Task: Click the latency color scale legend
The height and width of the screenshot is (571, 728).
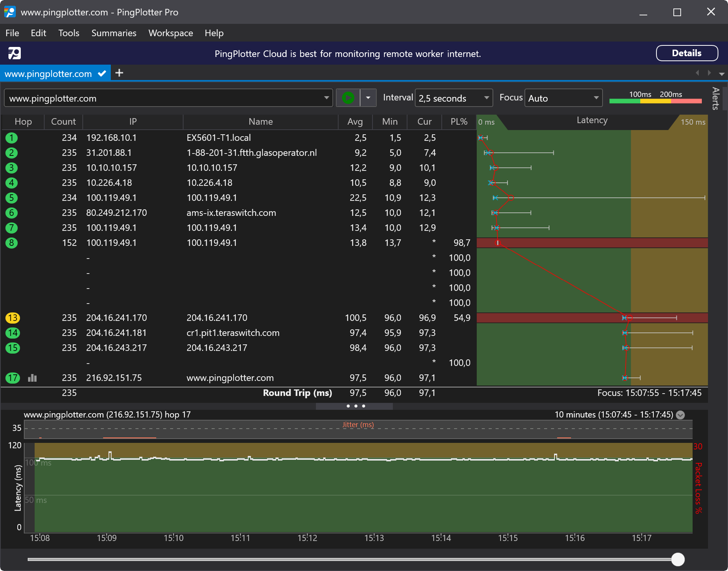Action: click(656, 97)
